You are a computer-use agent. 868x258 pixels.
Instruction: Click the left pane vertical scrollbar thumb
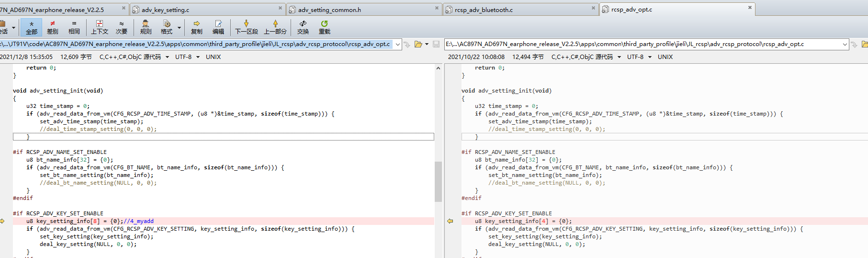438,182
